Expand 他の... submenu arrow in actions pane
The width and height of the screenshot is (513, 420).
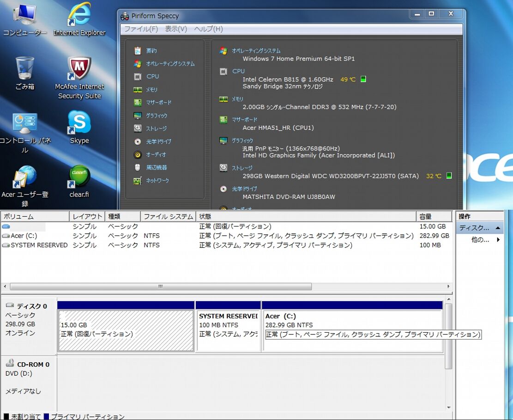point(498,240)
